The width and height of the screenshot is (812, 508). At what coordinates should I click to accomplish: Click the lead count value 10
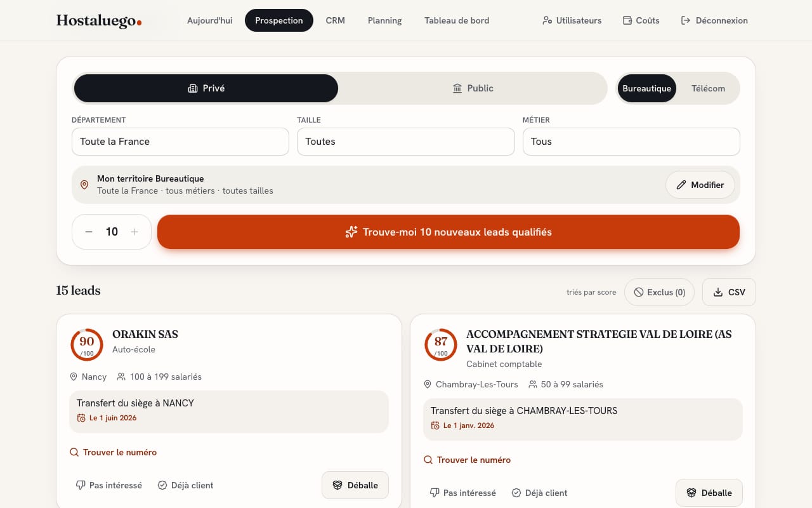tap(112, 232)
